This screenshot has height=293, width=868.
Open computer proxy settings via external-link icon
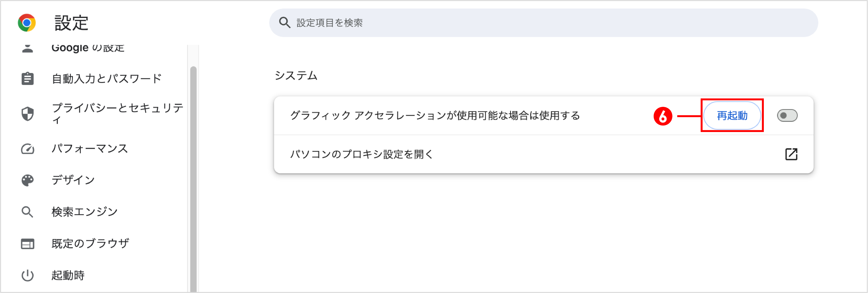tap(792, 154)
